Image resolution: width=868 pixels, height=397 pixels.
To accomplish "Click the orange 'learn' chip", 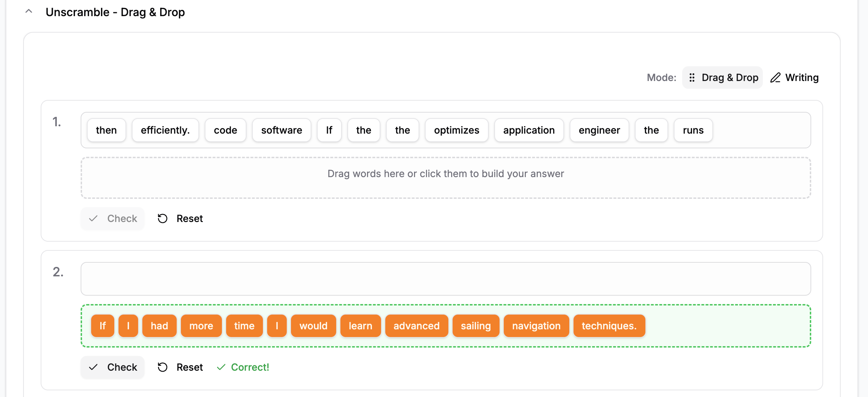I will (360, 326).
